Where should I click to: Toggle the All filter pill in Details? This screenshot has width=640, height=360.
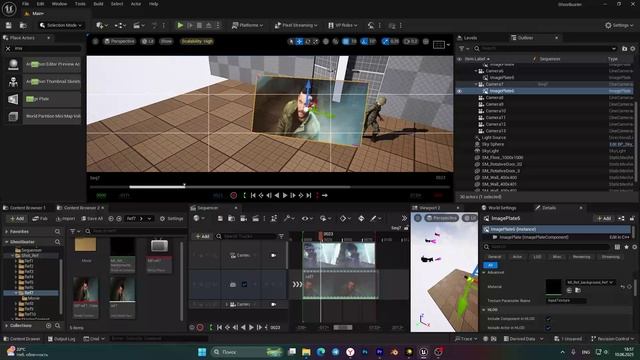[x=490, y=265]
